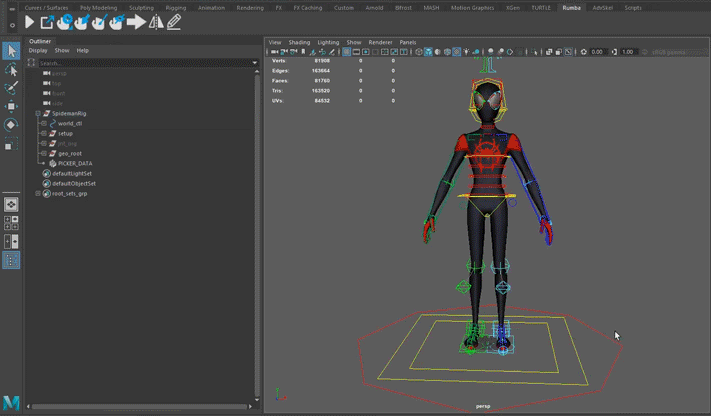Click the two-pane side-by-side layout button
This screenshot has width=711, height=416.
11,241
